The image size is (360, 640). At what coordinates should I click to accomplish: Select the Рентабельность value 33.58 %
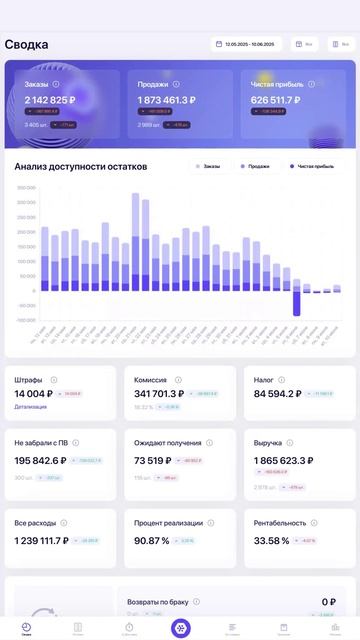click(x=271, y=541)
